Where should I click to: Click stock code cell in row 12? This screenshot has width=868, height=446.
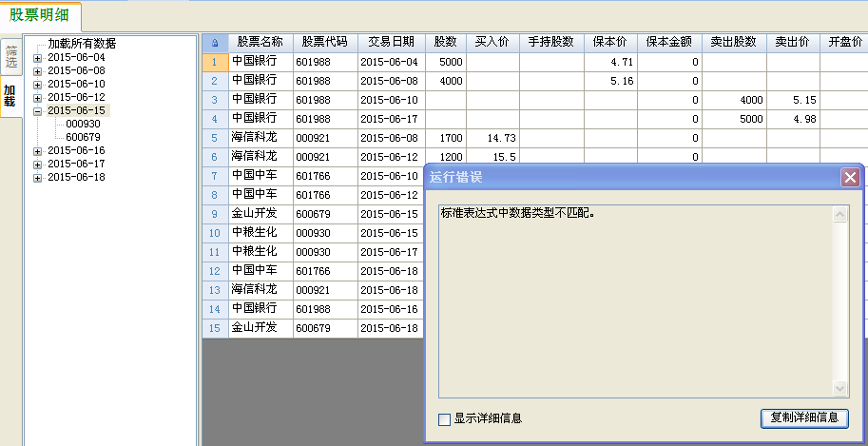325,271
